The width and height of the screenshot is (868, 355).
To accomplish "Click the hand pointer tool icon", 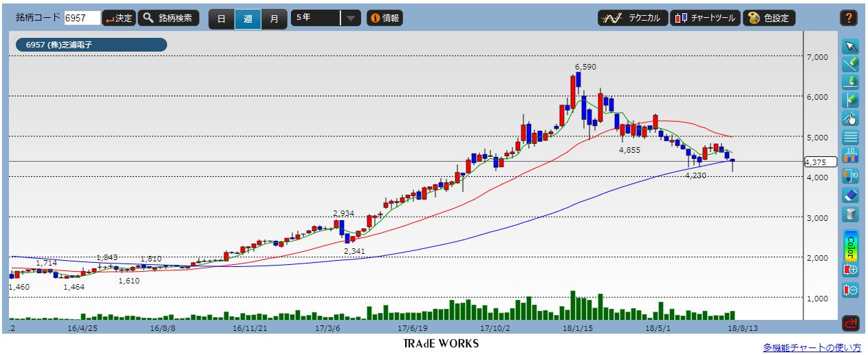I will 850,118.
